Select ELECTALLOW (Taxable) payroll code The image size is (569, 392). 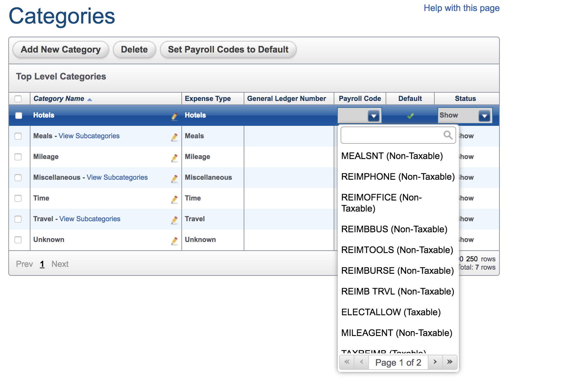click(x=391, y=312)
